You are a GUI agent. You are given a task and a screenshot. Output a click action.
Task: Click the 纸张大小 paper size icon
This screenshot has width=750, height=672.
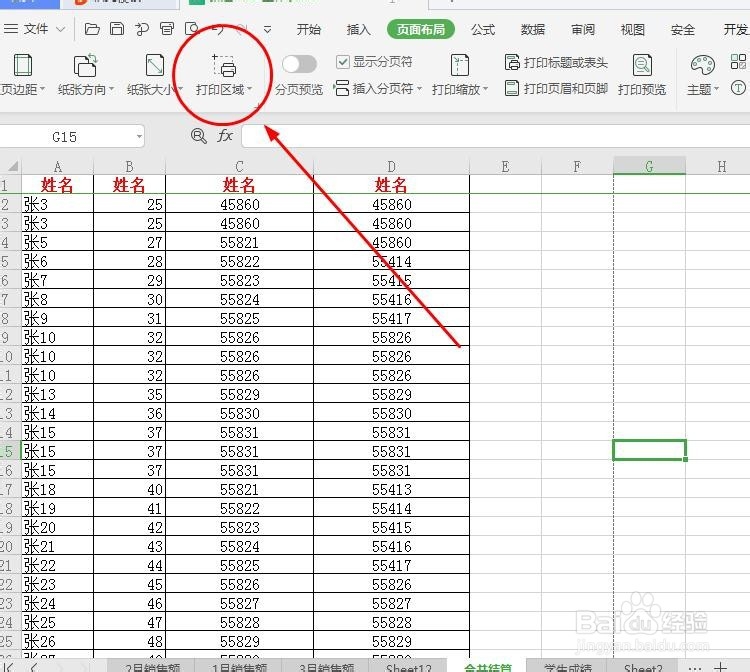pos(154,65)
